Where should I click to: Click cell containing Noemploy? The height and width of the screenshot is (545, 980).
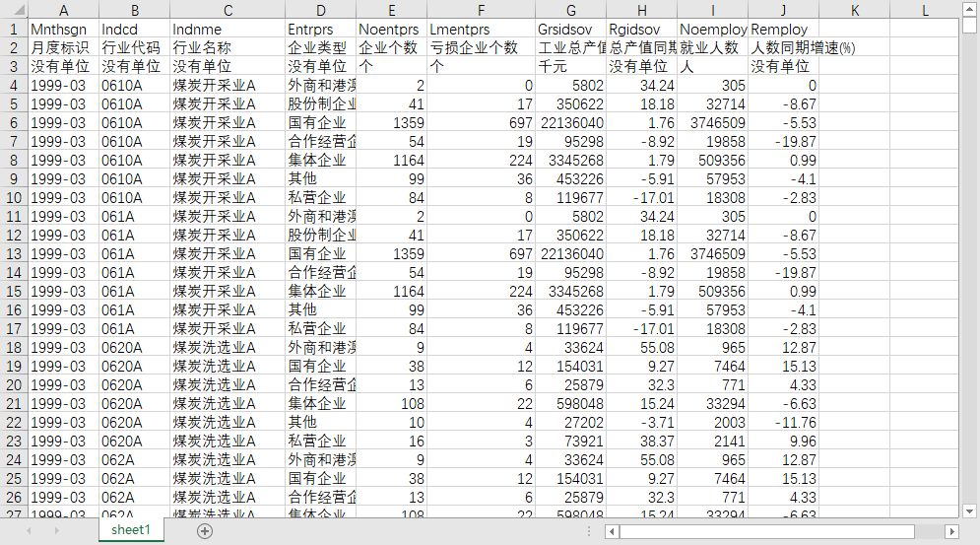pyautogui.click(x=712, y=29)
